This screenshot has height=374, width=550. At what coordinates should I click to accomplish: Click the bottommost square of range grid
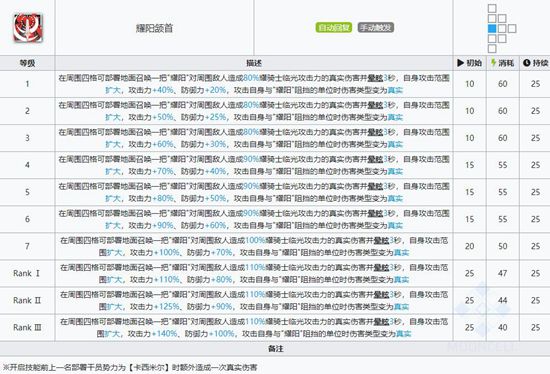tap(492, 48)
